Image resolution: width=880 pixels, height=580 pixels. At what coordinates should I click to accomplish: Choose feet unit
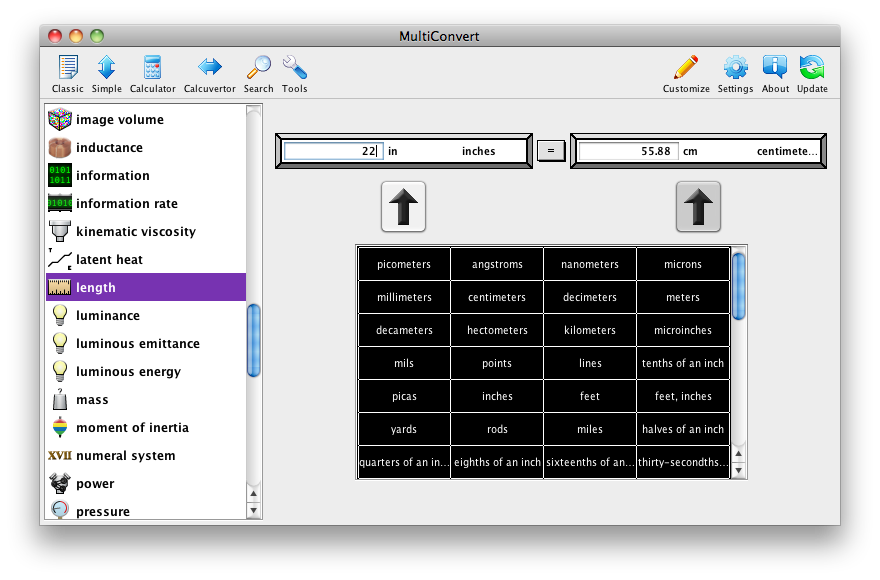point(590,396)
